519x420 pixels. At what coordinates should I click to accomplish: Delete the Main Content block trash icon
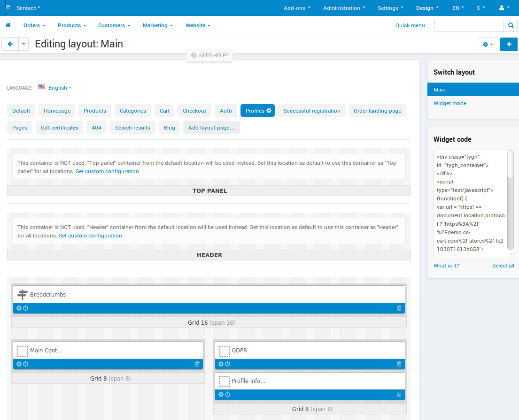(x=197, y=364)
